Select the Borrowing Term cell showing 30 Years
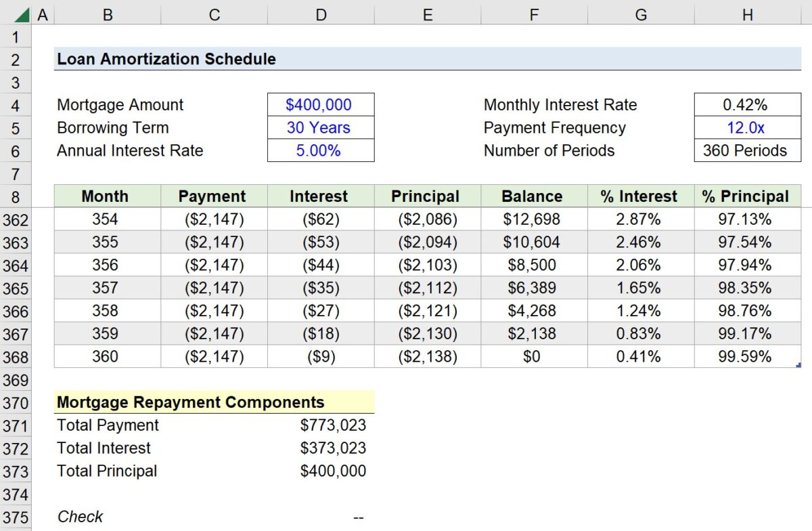The width and height of the screenshot is (812, 531). click(320, 127)
